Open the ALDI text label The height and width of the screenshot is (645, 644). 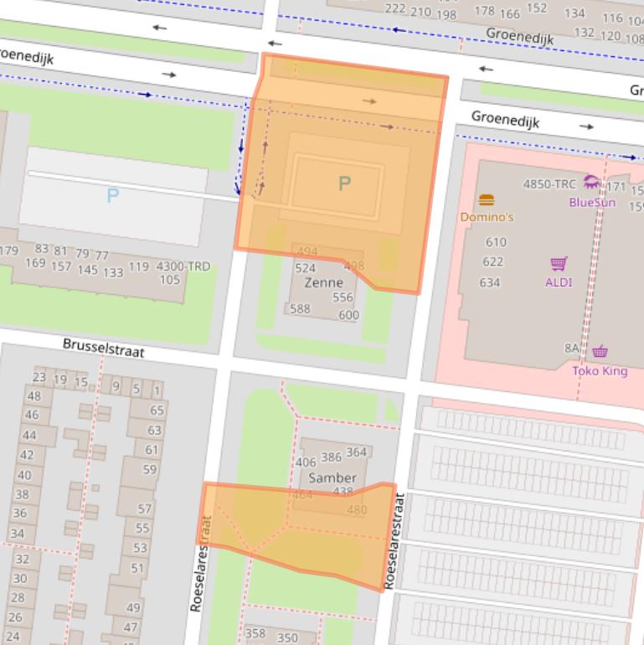[x=559, y=282]
